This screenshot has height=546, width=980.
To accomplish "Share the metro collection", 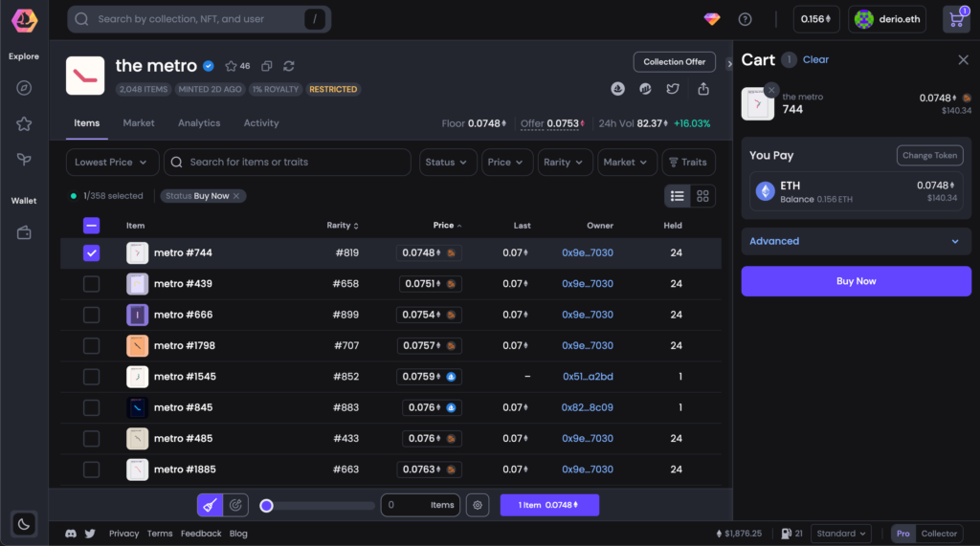I will 703,89.
